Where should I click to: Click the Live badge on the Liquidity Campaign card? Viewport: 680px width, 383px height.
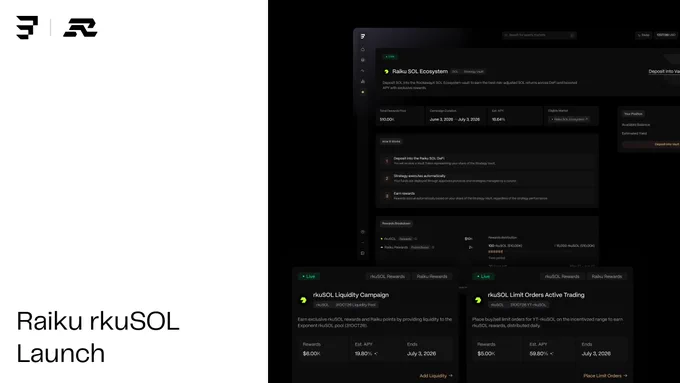coord(309,276)
